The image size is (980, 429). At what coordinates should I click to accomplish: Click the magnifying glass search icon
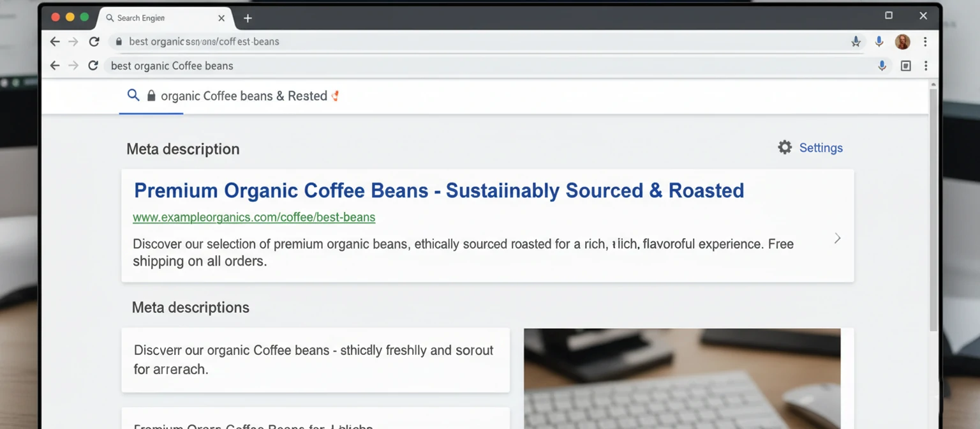point(133,95)
